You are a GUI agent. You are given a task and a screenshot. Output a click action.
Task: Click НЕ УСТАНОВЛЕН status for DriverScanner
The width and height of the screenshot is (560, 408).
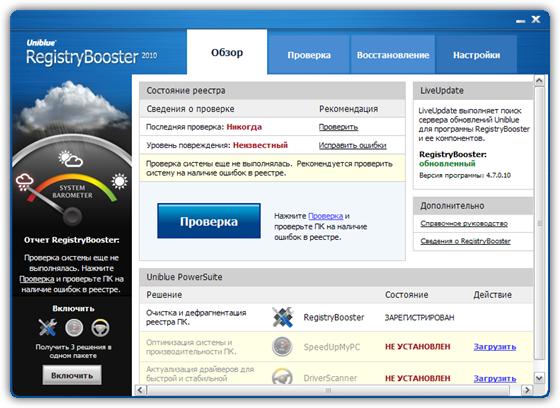418,378
